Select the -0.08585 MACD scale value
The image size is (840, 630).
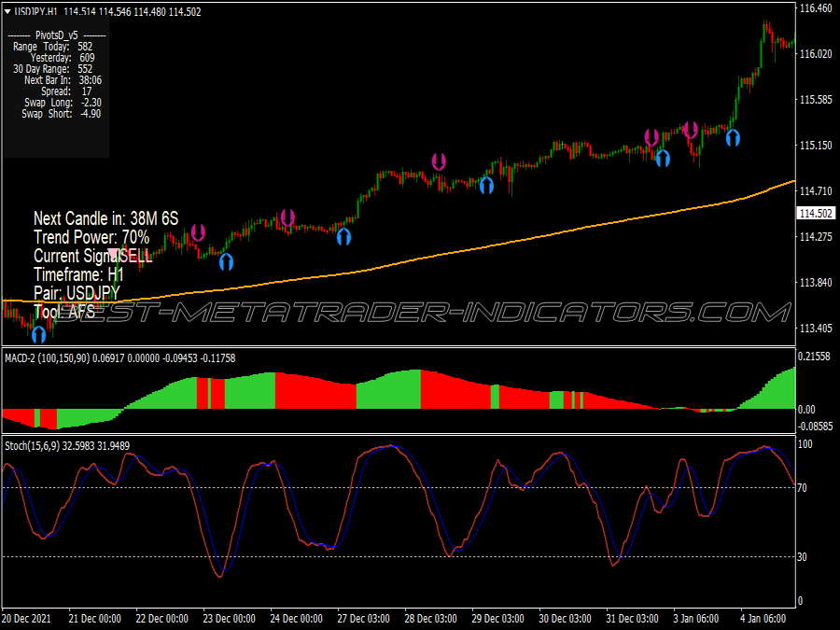814,427
